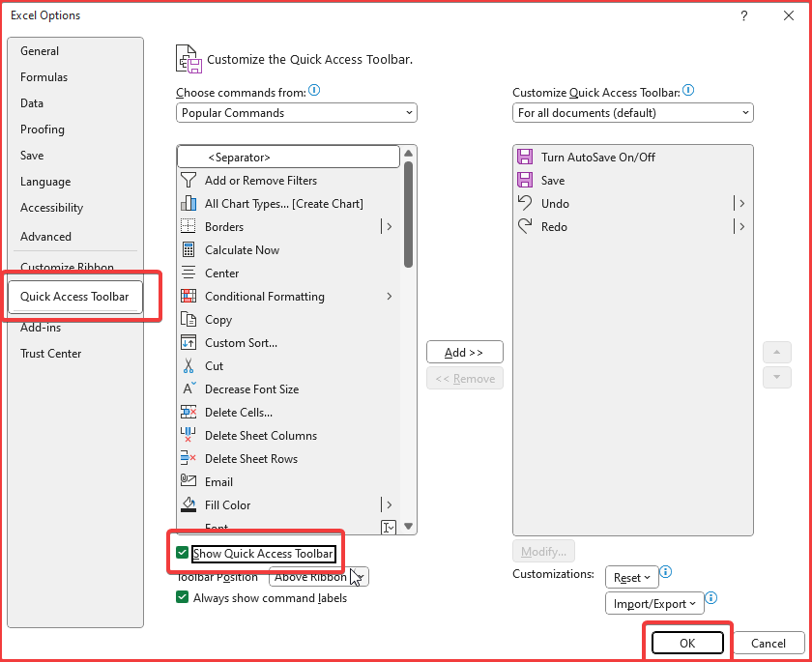Image resolution: width=812 pixels, height=662 pixels.
Task: Open the Trust Center options category
Action: pos(50,354)
